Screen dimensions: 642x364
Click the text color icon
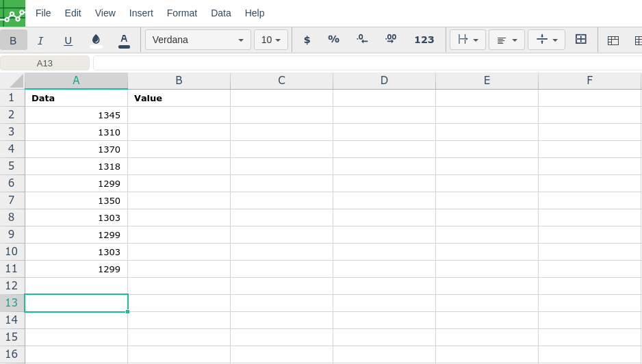(124, 40)
